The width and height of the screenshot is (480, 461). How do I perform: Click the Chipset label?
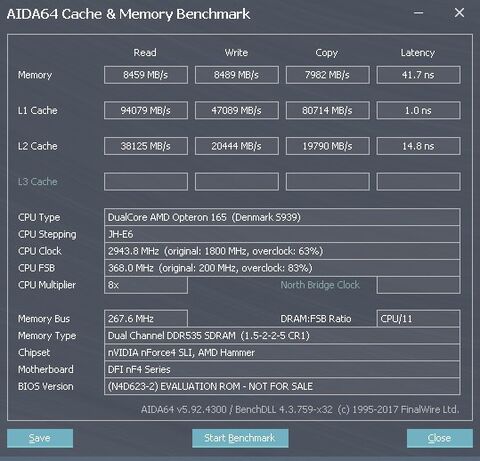tap(34, 352)
